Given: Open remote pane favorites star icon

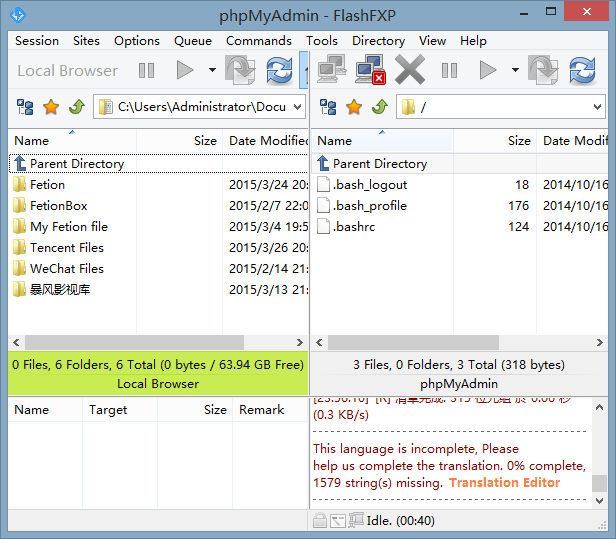Looking at the screenshot, I should (354, 107).
